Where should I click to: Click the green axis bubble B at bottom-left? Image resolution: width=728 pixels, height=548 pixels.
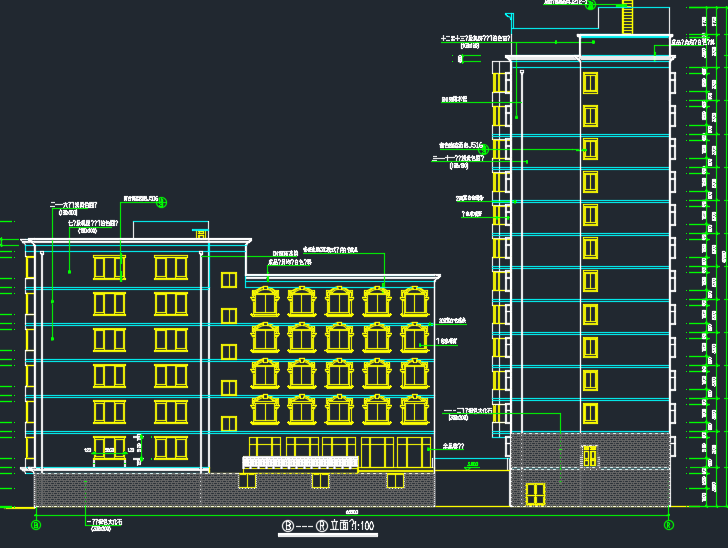(36, 523)
